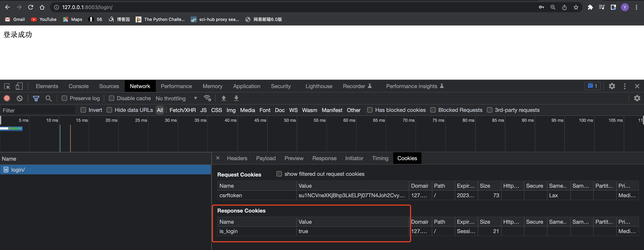Open DevTools three-dot customize menu
The image size is (644, 250).
pyautogui.click(x=625, y=86)
